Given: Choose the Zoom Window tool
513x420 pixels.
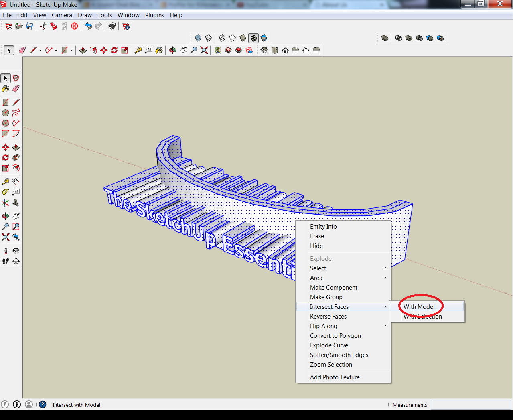Looking at the screenshot, I should [16, 227].
